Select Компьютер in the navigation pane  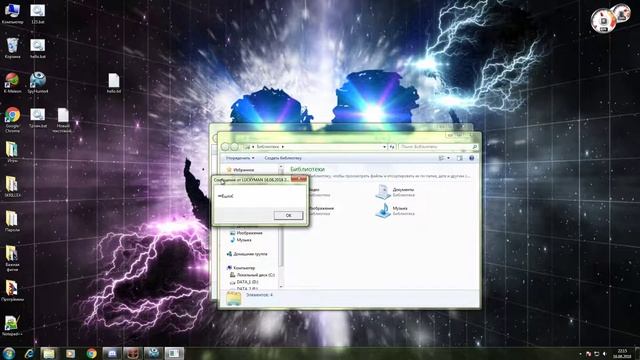coord(241,268)
